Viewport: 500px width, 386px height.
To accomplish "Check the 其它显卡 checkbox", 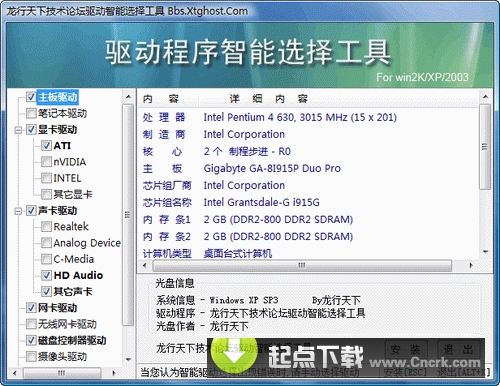I will coord(46,194).
